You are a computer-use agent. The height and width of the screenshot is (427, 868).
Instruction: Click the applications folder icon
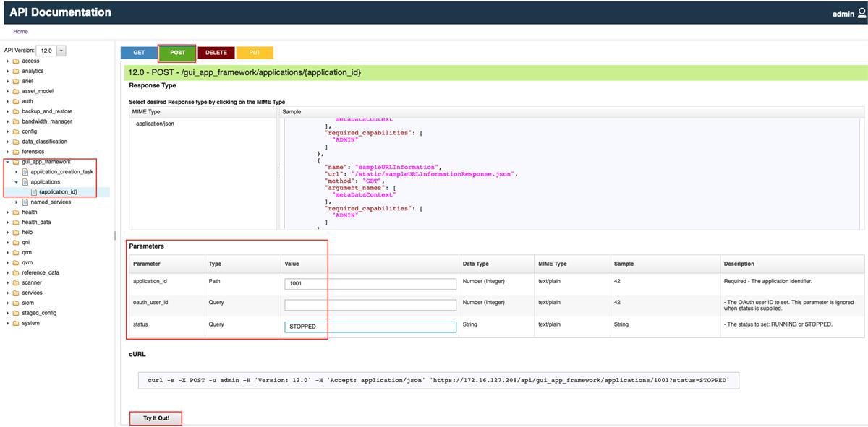tap(25, 181)
